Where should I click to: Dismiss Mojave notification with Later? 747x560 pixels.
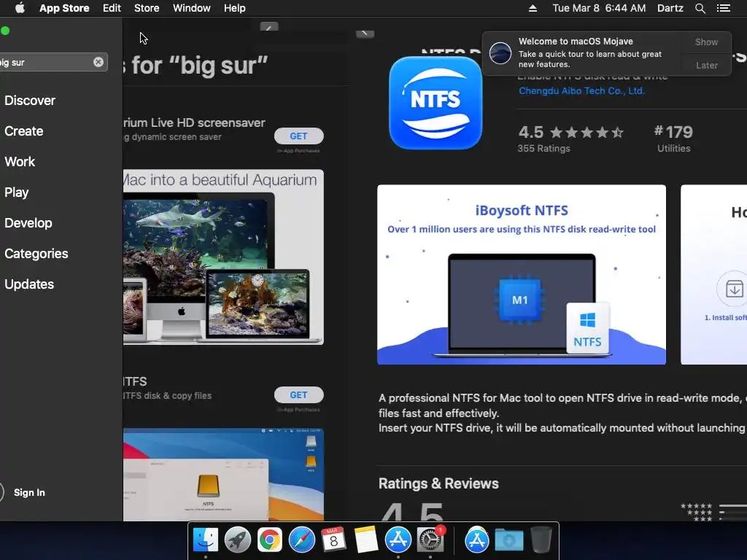click(706, 65)
